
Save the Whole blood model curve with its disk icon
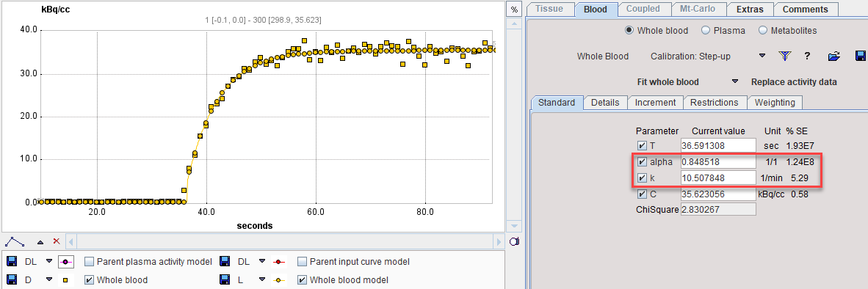click(x=225, y=279)
